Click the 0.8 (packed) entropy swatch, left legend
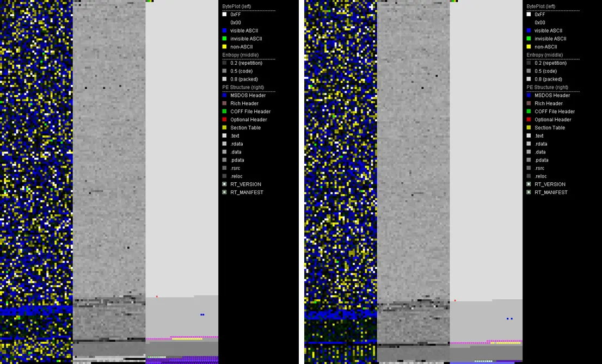This screenshot has height=364, width=602. coord(224,79)
